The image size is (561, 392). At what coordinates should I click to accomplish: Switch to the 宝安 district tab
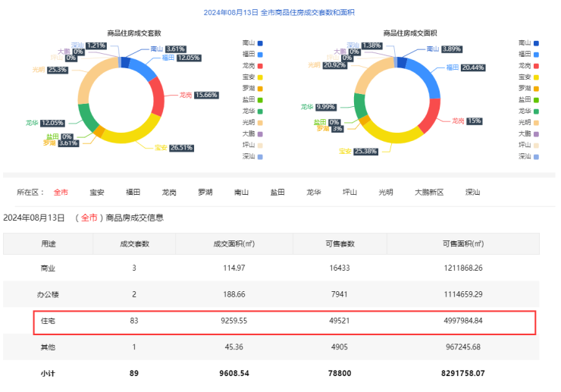coord(97,193)
